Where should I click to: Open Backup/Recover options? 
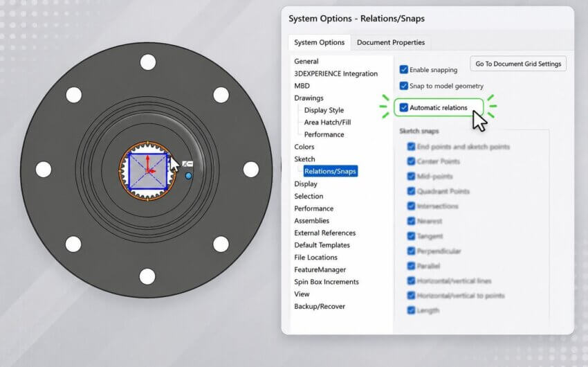tap(320, 306)
